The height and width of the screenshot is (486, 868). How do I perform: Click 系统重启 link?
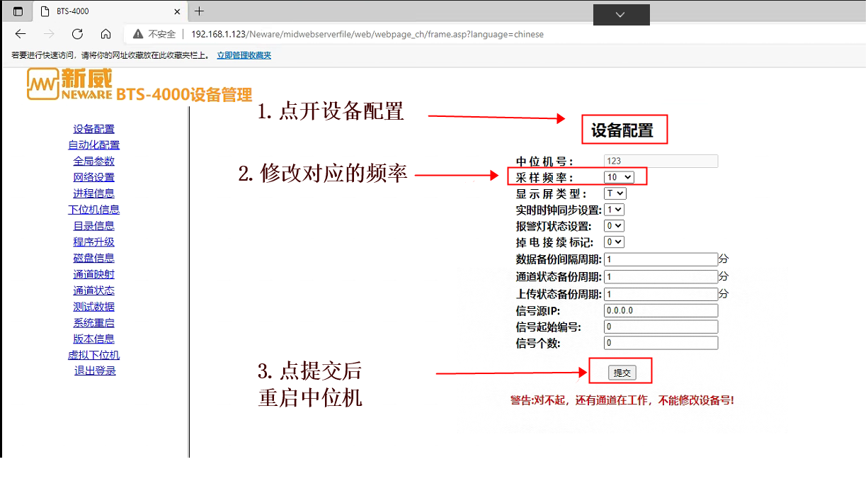tap(94, 323)
